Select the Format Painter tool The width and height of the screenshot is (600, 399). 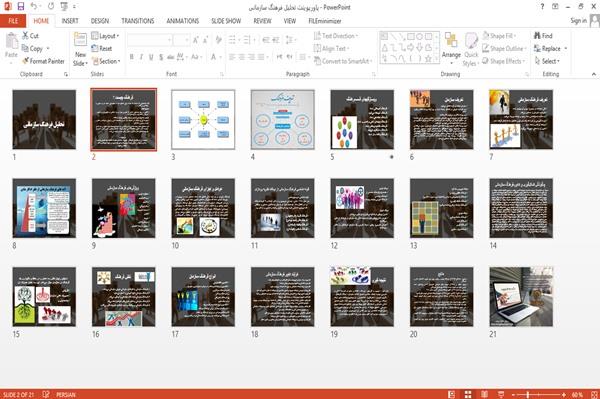pyautogui.click(x=43, y=61)
